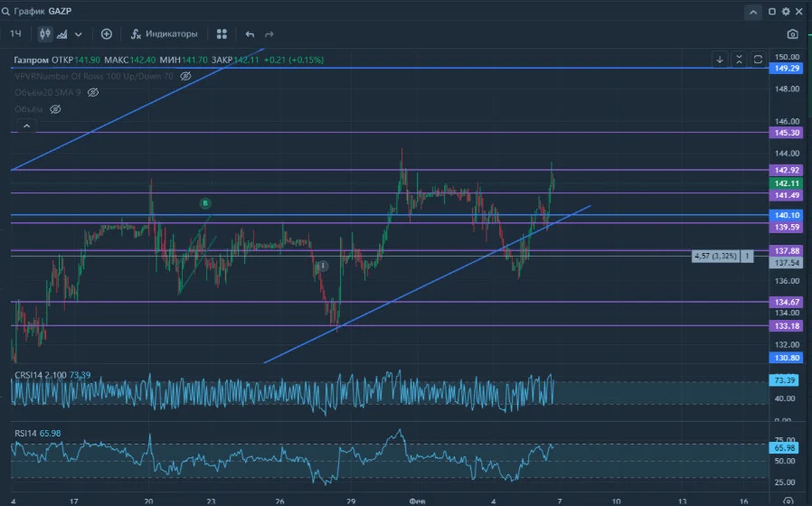Select the 140.10 price level label

[x=787, y=215]
